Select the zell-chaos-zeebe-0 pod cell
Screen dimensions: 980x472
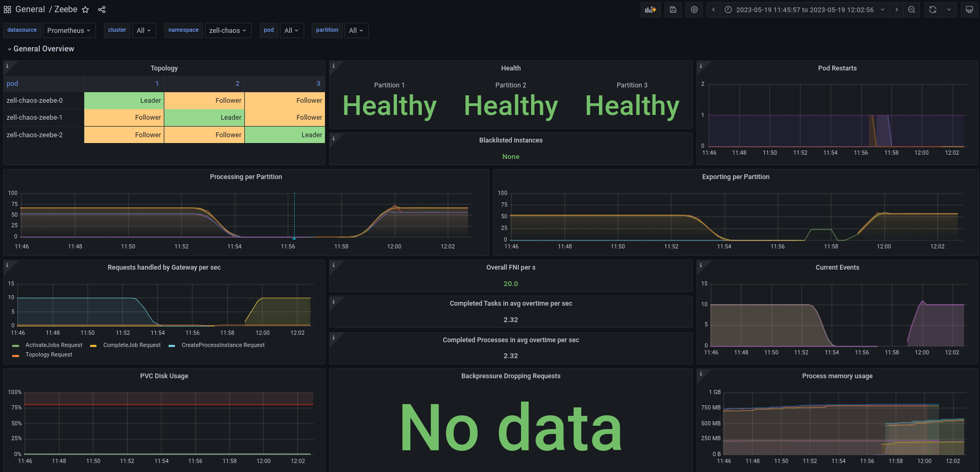(x=44, y=101)
